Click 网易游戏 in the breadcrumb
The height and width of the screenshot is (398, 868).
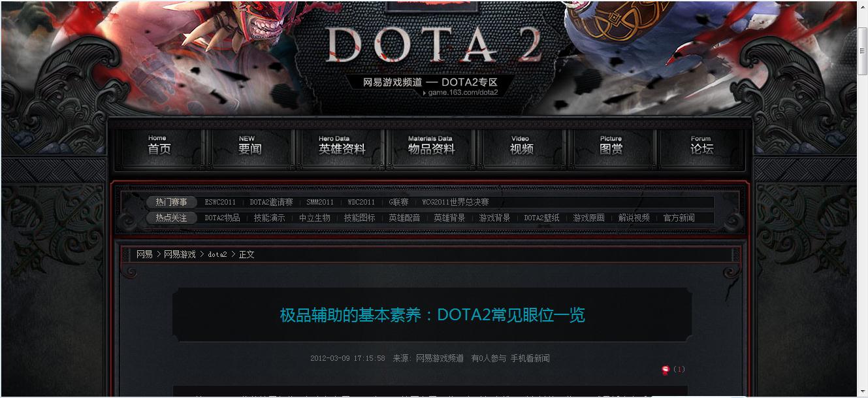180,254
